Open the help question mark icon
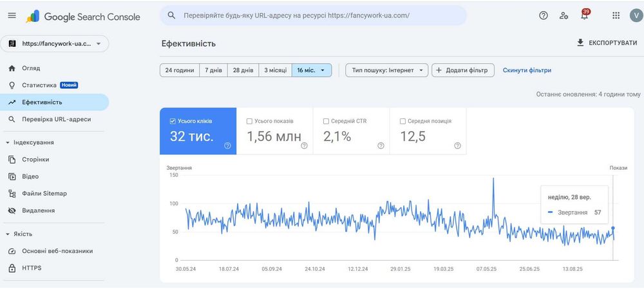 click(x=544, y=15)
